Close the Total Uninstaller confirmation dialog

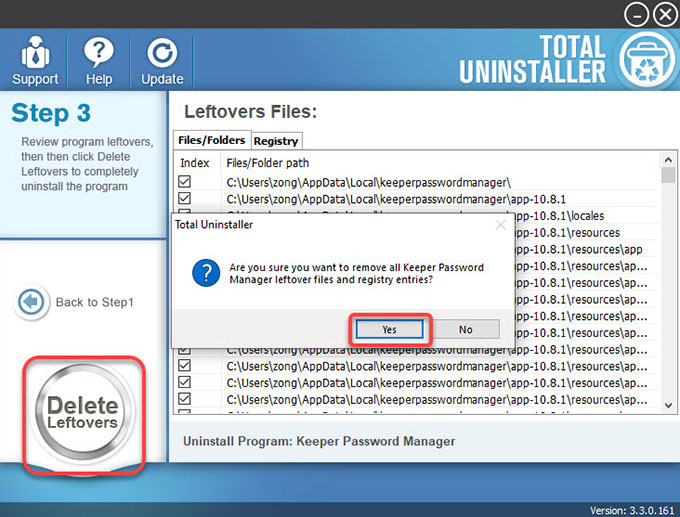[x=500, y=225]
